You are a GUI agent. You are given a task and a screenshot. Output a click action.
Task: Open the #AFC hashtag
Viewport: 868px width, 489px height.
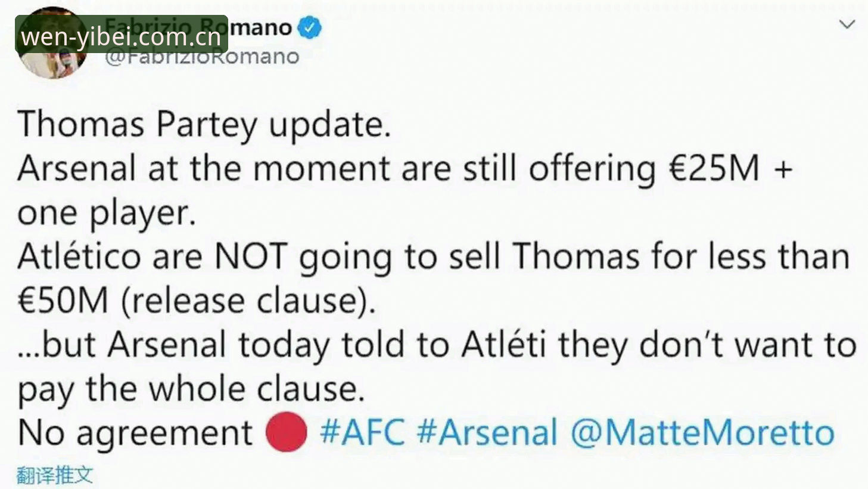point(362,432)
